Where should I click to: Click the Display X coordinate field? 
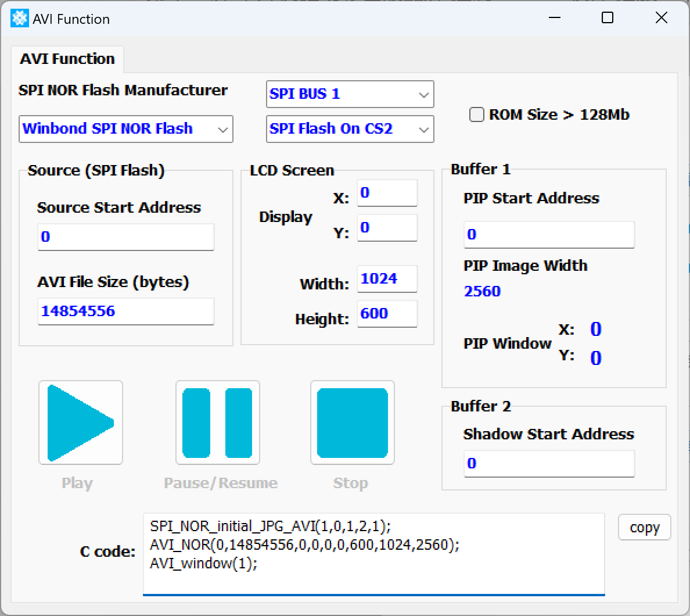pos(387,193)
